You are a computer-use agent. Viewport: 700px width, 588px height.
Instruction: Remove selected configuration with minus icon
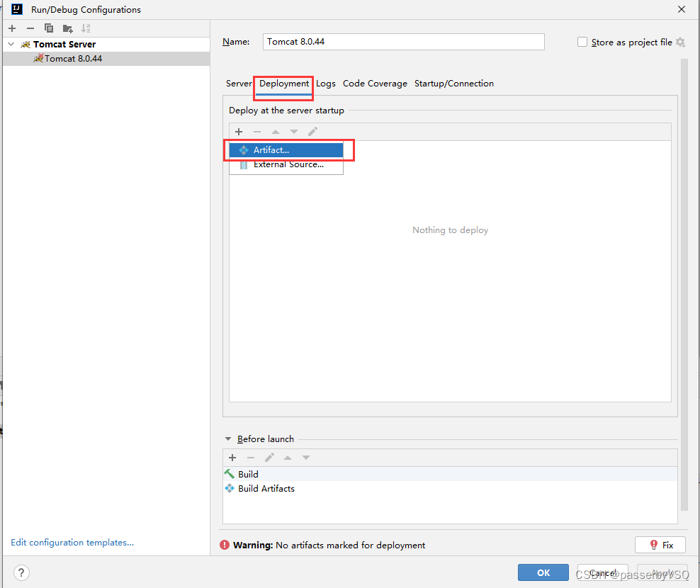(30, 28)
